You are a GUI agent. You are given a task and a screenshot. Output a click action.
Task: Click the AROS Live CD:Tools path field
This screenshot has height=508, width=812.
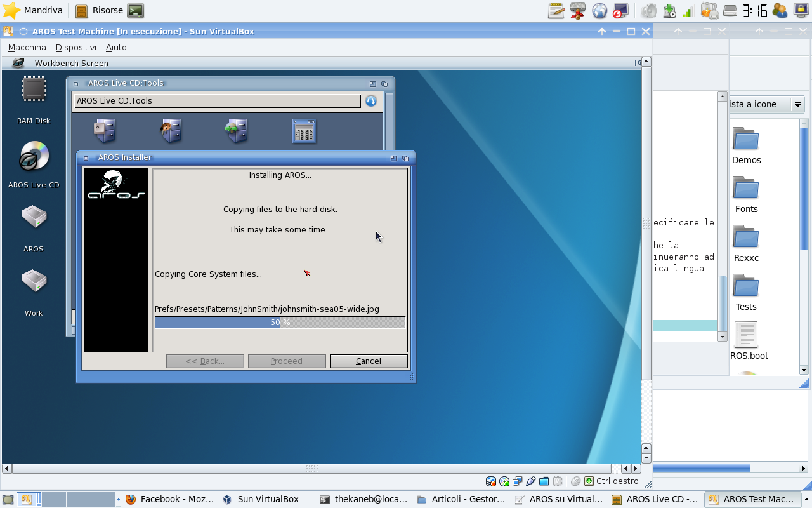pyautogui.click(x=218, y=101)
